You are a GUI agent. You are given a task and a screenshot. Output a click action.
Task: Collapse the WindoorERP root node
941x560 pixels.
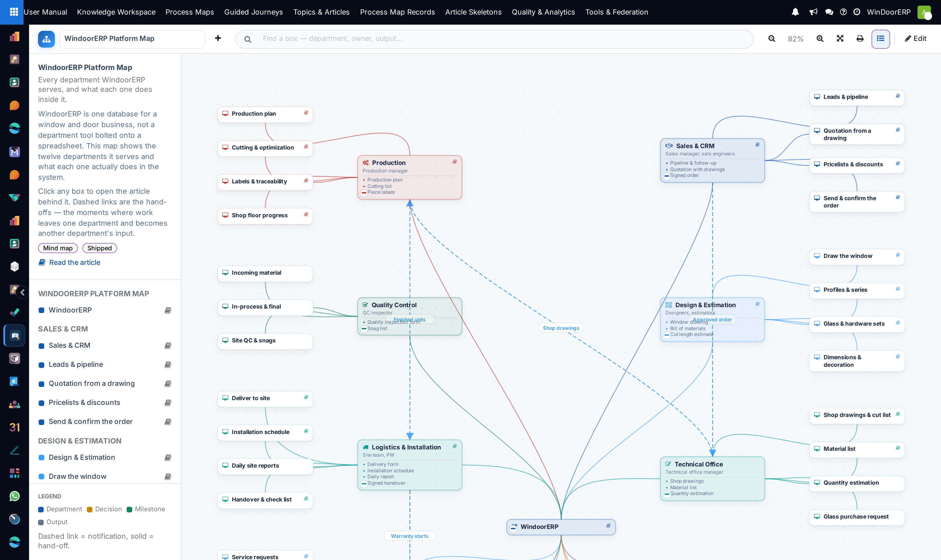point(513,529)
